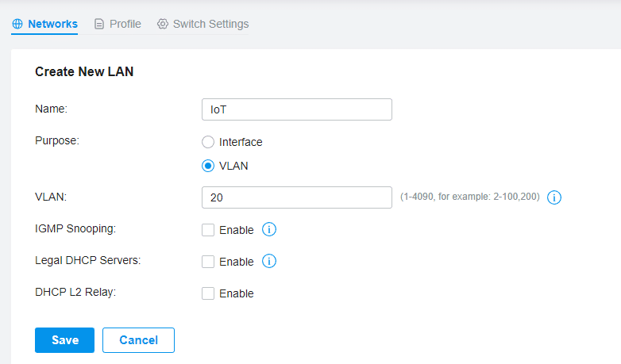Show the Legal DHCP Servers info icon
Screen dimensions: 621x364
(269, 261)
